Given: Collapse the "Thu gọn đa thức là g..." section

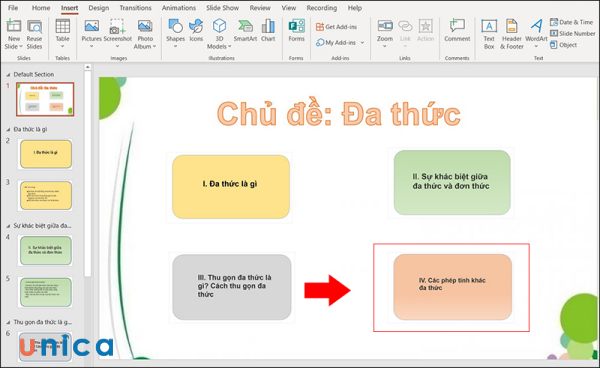Looking at the screenshot, I should coord(8,322).
